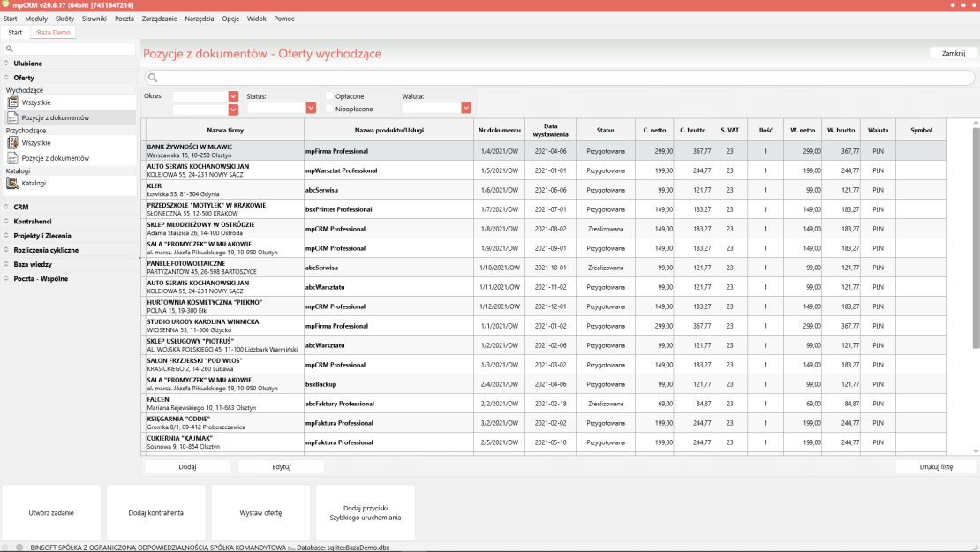The height and width of the screenshot is (552, 980).
Task: Click the table's vertical scrollbar
Action: pyautogui.click(x=975, y=238)
